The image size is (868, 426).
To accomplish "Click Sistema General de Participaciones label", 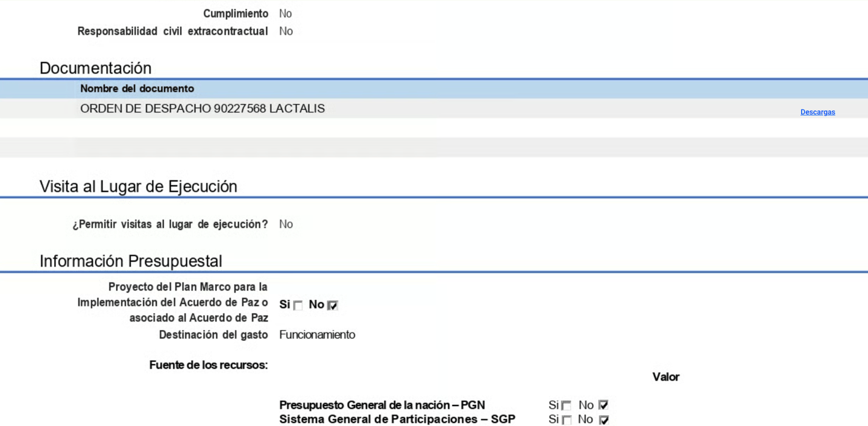I will click(397, 419).
